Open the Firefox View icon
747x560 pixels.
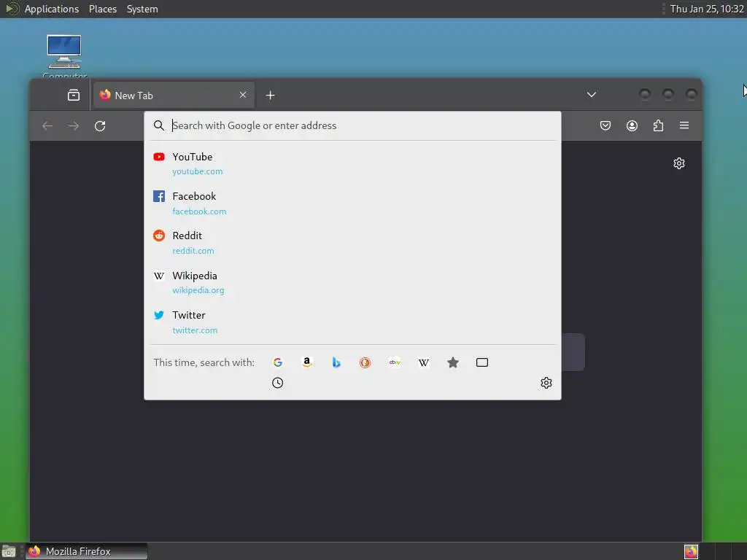tap(74, 96)
